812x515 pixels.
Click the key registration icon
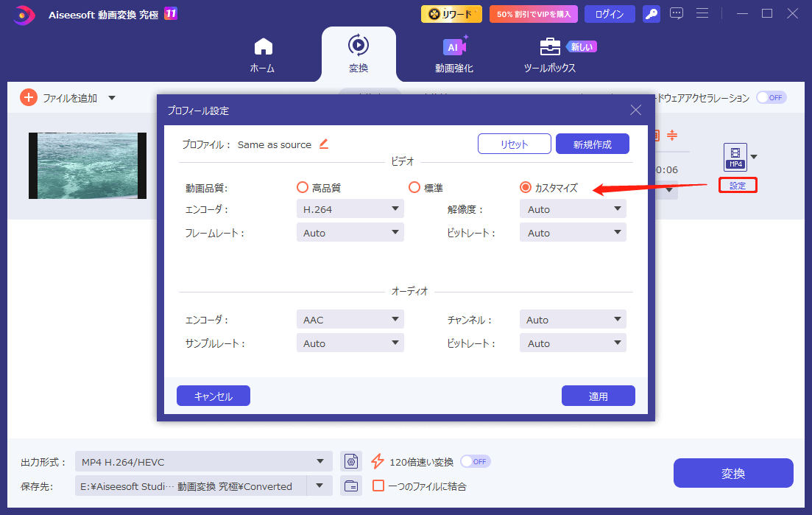pyautogui.click(x=651, y=13)
